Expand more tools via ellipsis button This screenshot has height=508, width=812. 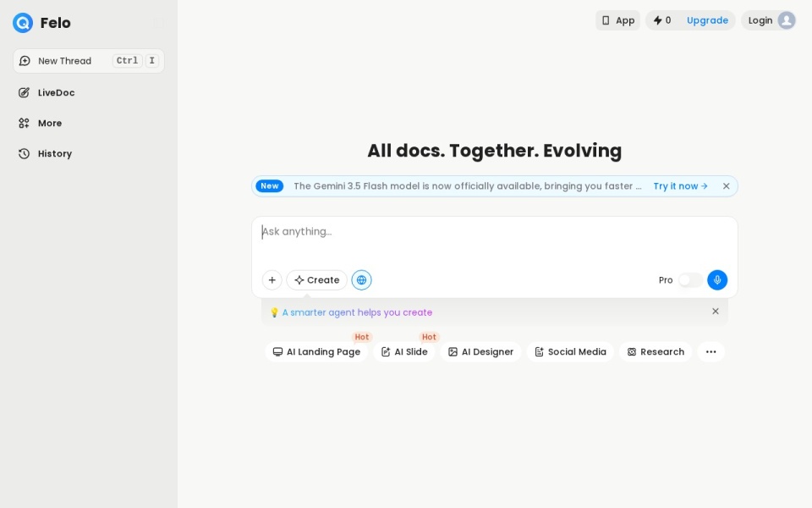pyautogui.click(x=711, y=351)
